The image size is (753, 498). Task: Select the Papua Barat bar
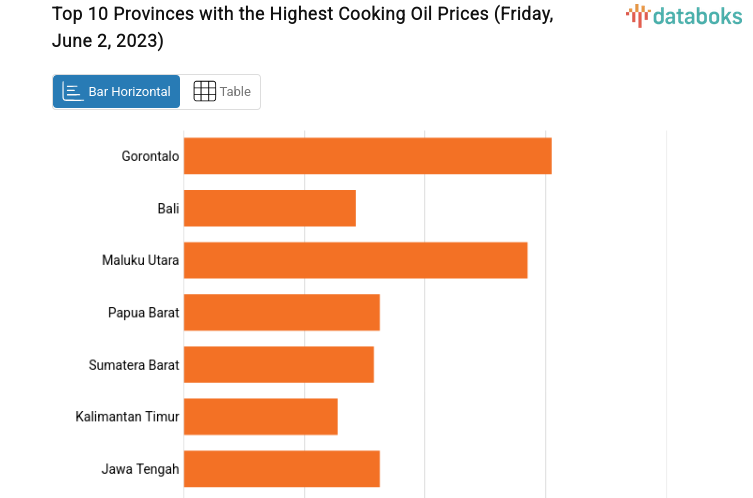click(282, 312)
